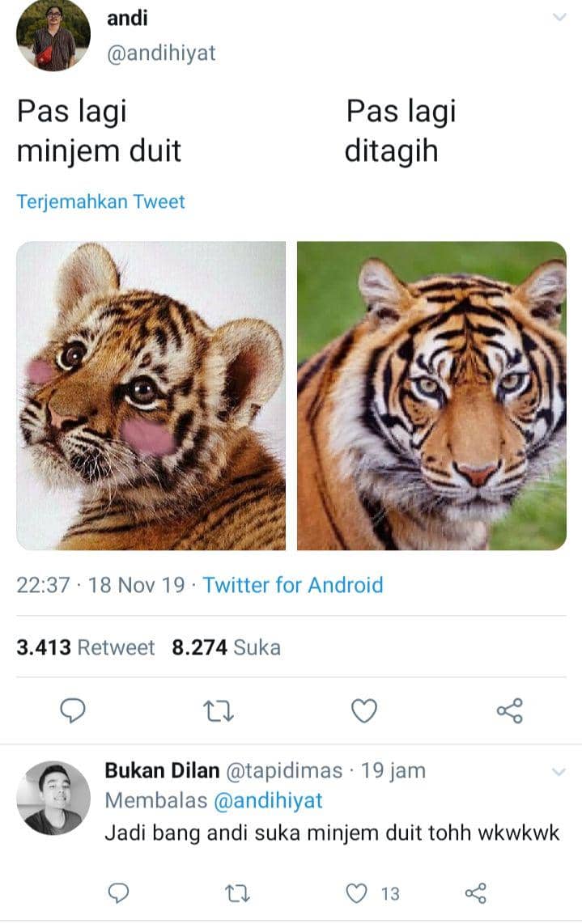Open reply options for Bukan Dilan's comment
The height and width of the screenshot is (924, 582).
tap(120, 893)
